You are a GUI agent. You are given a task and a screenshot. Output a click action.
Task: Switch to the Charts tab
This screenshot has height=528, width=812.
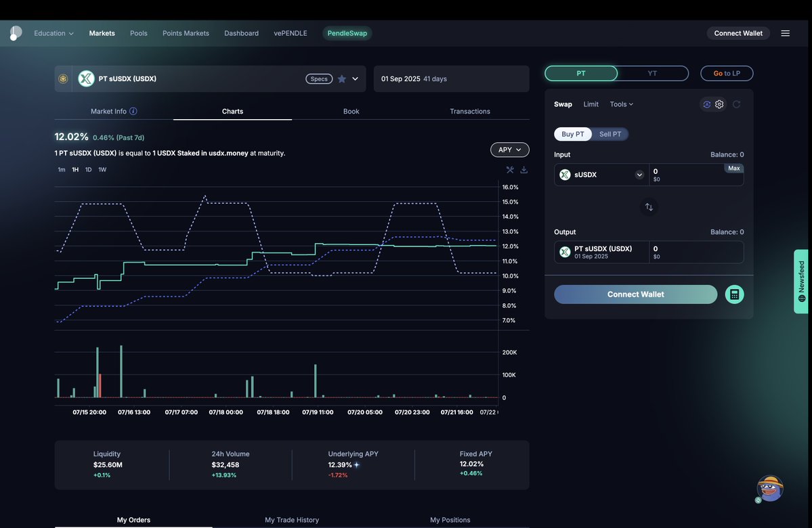(x=232, y=111)
